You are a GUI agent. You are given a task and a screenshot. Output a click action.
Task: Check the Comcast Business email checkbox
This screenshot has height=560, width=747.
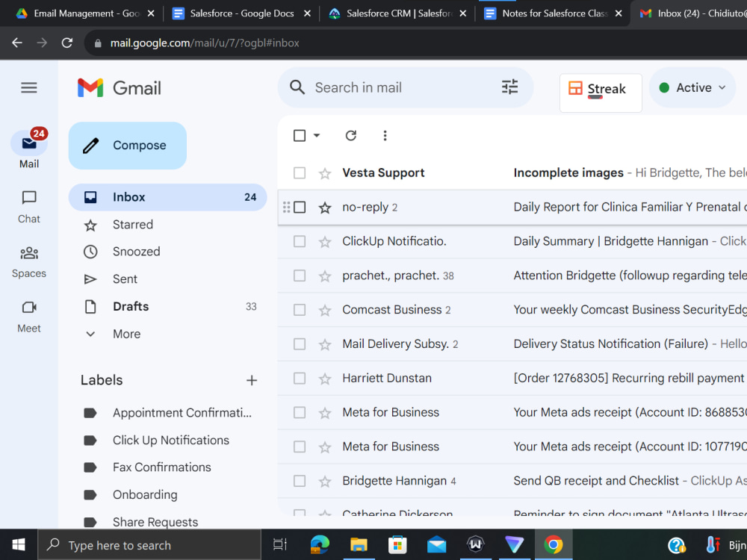click(x=300, y=310)
